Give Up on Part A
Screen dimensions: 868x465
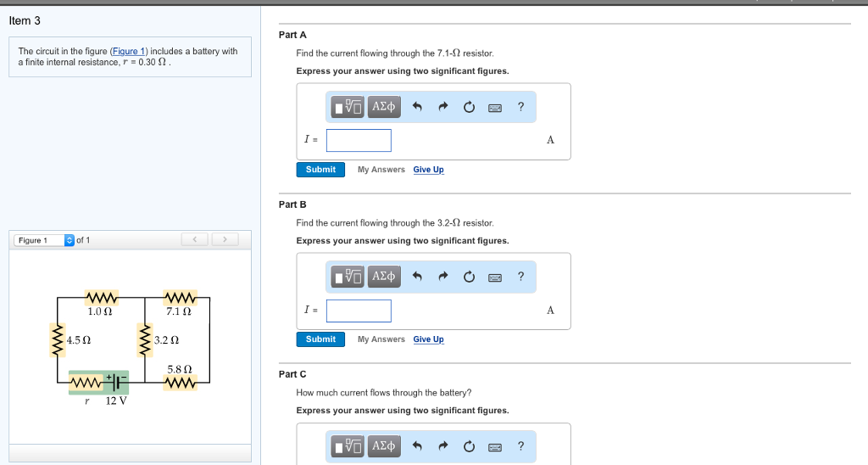pos(428,170)
